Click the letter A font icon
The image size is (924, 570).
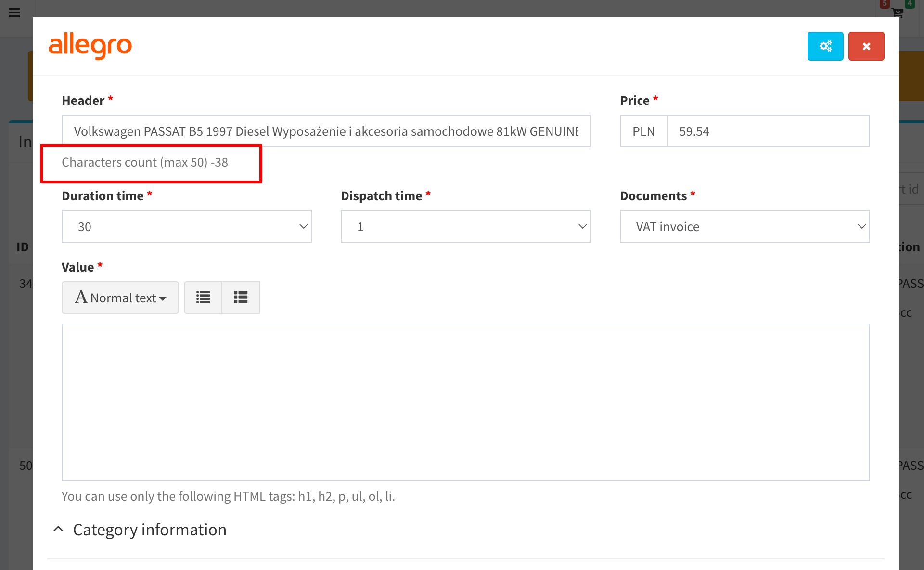click(x=81, y=297)
